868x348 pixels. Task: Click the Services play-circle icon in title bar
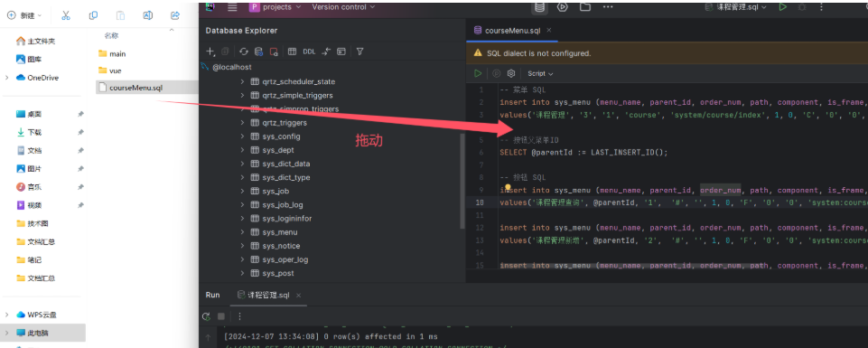(563, 7)
